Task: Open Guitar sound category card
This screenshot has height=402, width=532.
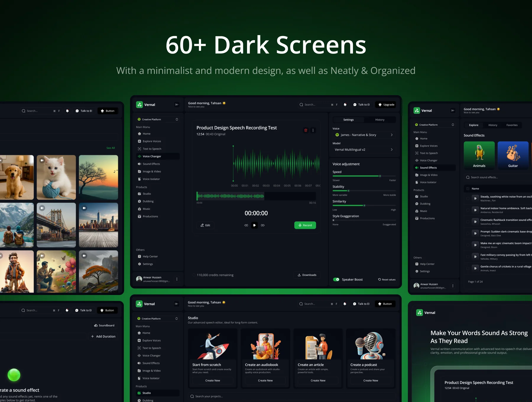Action: (513, 155)
